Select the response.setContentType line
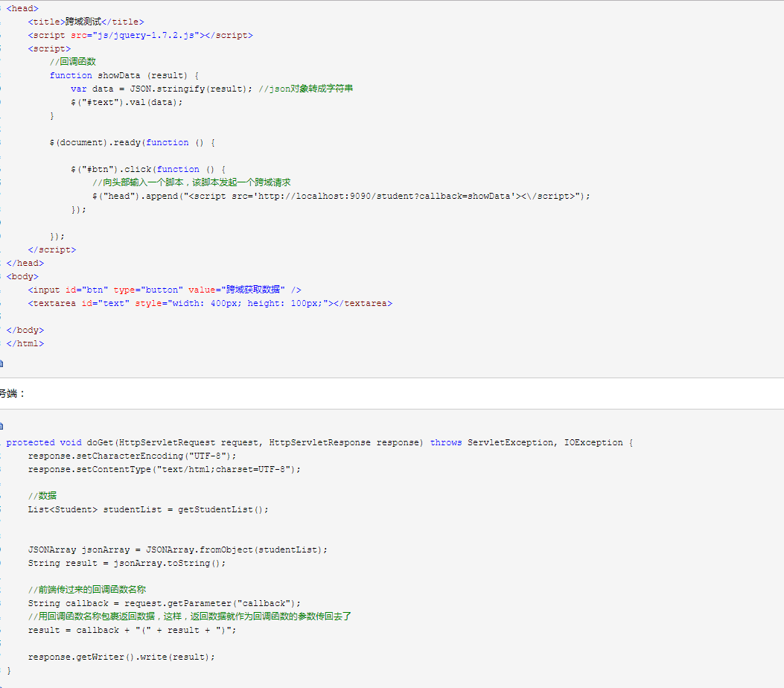 165,470
